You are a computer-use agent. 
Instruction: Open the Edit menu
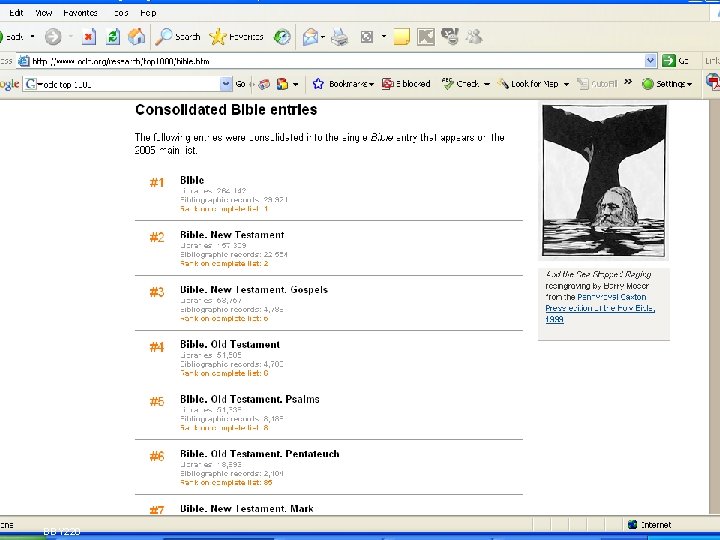16,13
